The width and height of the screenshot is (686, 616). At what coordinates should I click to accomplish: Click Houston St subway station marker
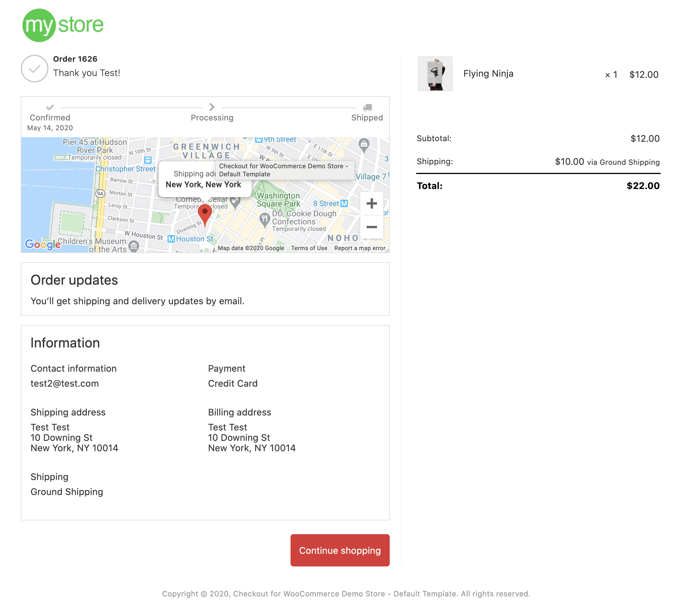tap(171, 239)
